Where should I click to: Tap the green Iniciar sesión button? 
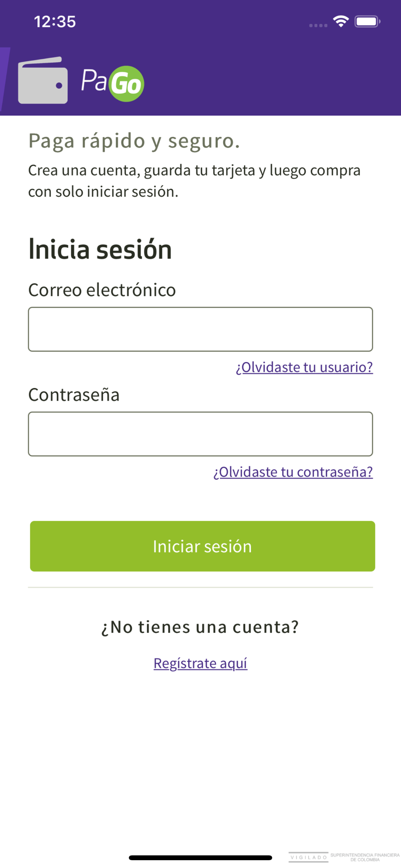pyautogui.click(x=202, y=546)
